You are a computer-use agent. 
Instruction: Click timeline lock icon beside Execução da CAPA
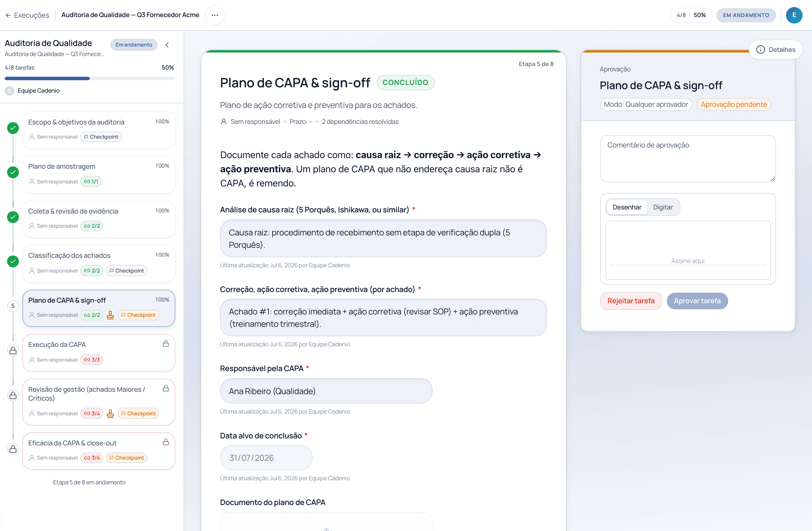(x=13, y=350)
